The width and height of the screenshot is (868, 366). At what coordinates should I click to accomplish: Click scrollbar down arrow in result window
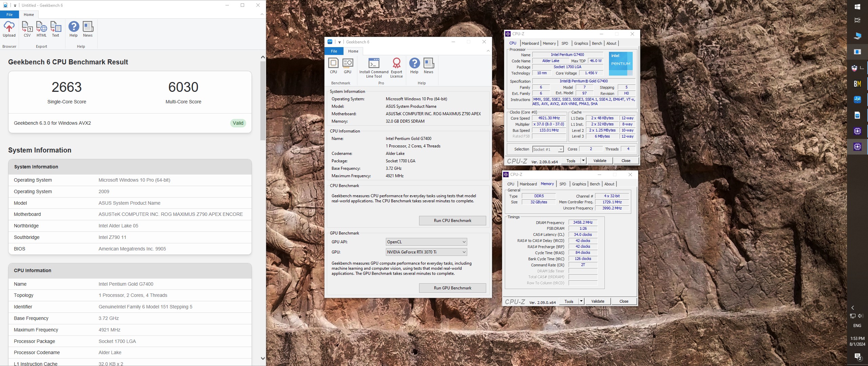point(263,358)
